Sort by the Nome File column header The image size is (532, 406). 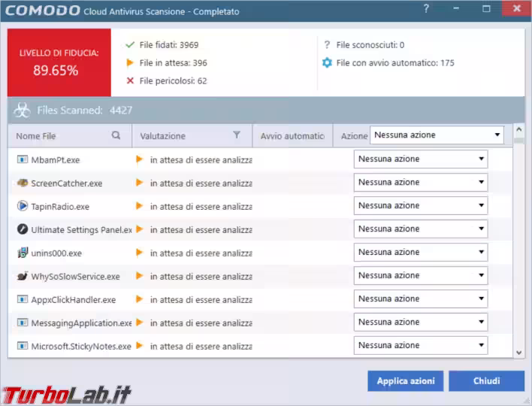pos(70,136)
